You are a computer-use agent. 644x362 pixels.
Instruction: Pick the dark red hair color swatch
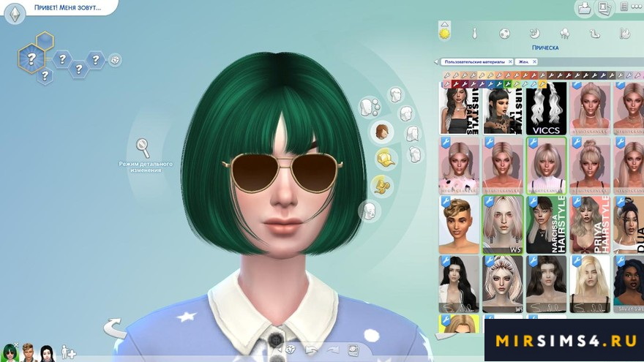456,84
